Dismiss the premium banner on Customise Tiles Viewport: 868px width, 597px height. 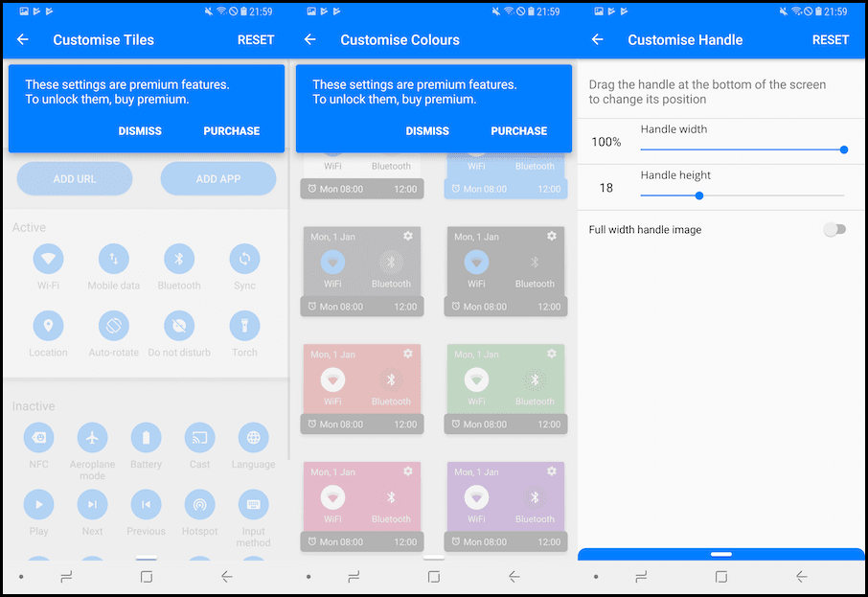pos(140,131)
